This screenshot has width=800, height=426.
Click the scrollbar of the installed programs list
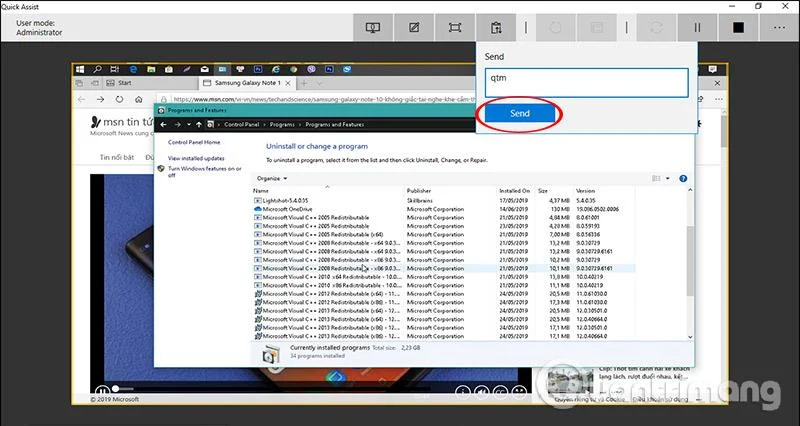(690, 263)
